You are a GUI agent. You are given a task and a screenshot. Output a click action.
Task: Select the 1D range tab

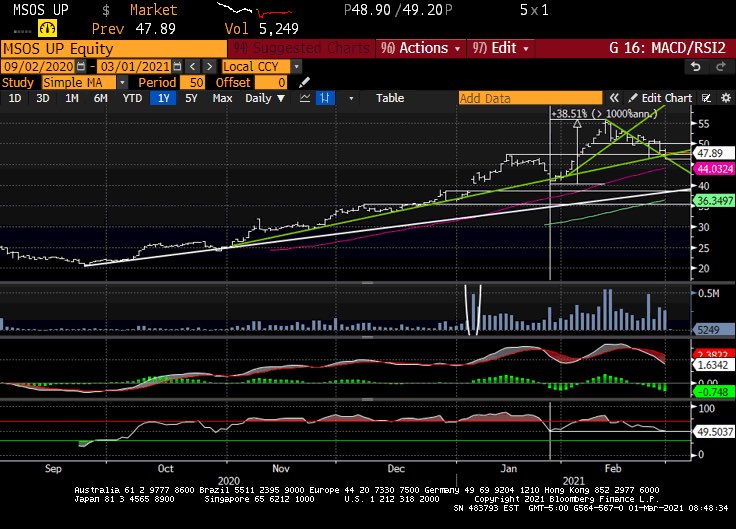pos(15,98)
